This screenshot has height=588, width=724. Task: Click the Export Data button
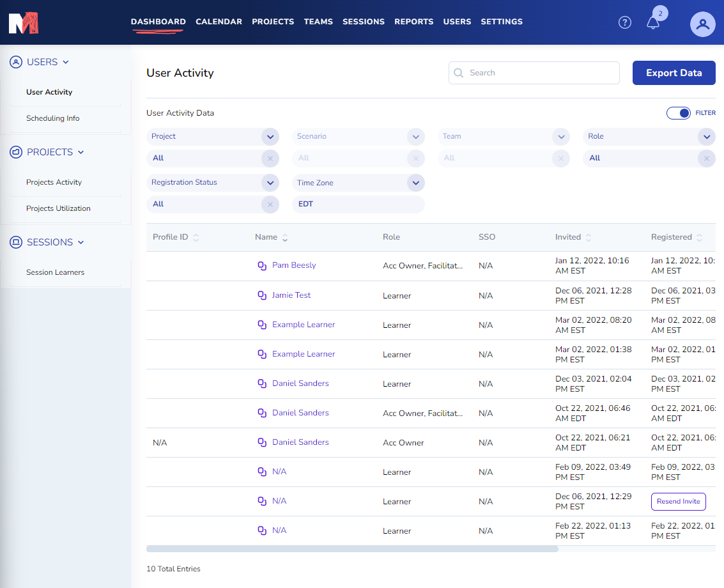pos(674,73)
